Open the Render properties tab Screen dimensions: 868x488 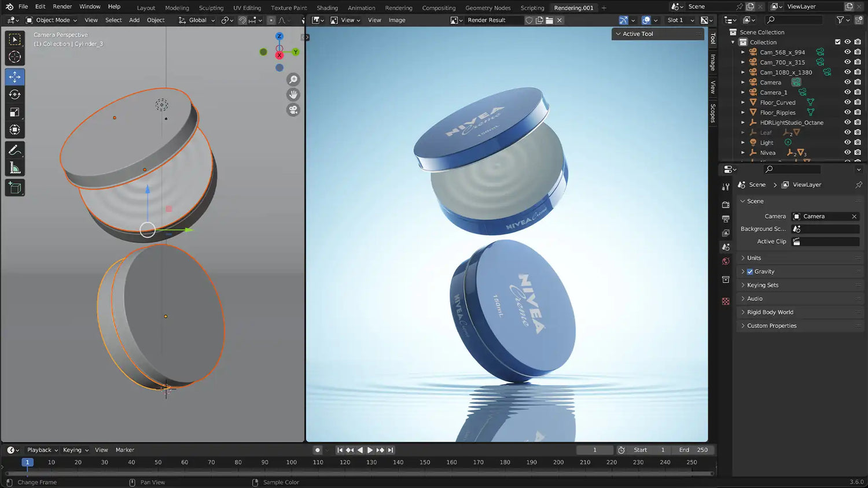(x=726, y=205)
